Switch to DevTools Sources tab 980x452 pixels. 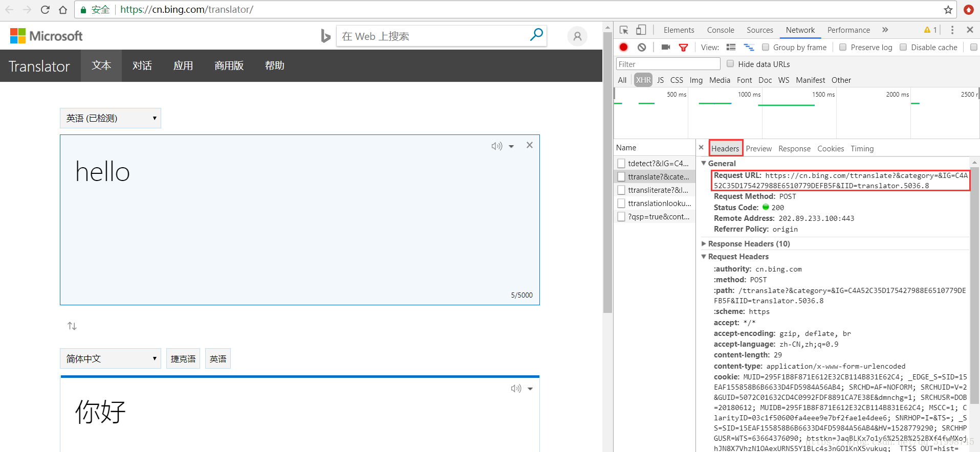tap(760, 30)
